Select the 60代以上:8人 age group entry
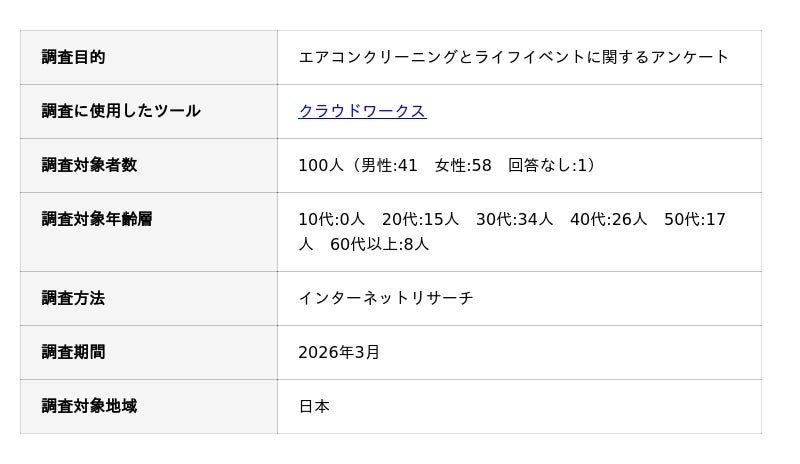800x464 pixels. 379,244
